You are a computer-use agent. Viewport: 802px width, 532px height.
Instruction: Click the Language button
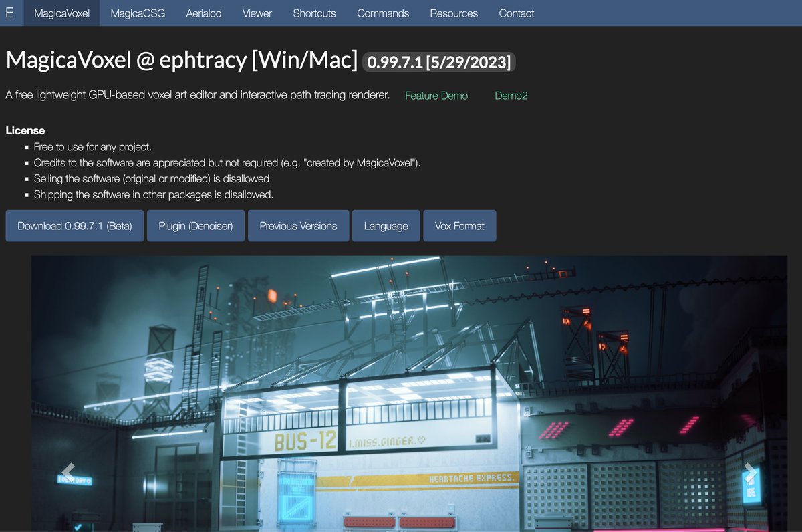(386, 226)
